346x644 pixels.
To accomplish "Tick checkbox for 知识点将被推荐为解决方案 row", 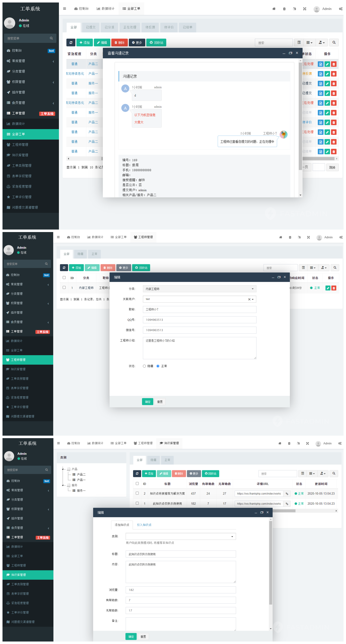I will coord(137,493).
